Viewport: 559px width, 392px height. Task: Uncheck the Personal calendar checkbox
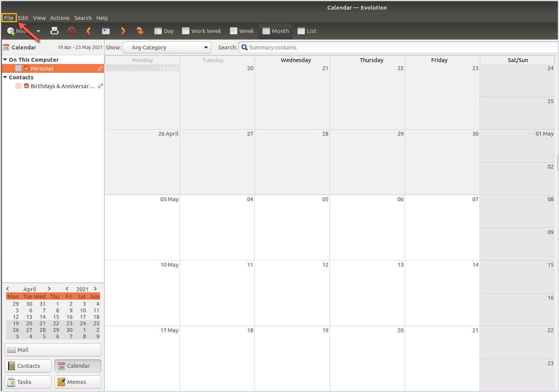(26, 68)
